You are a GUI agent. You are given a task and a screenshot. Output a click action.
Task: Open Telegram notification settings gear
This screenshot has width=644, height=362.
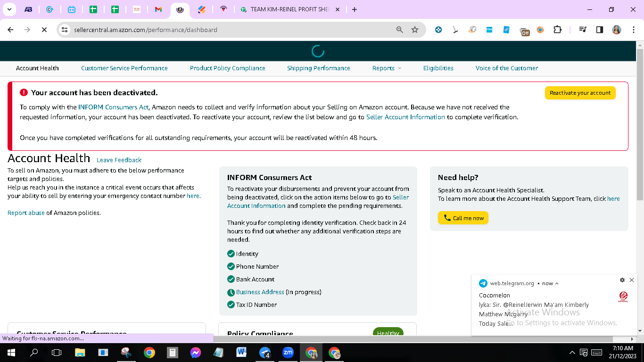click(x=622, y=280)
